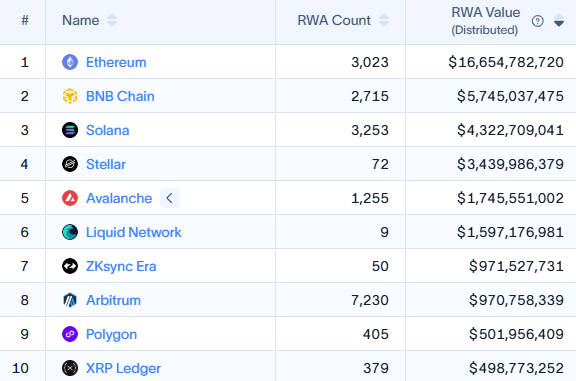The image size is (576, 381).
Task: Click the XRP Ledger logo icon
Action: pos(70,368)
